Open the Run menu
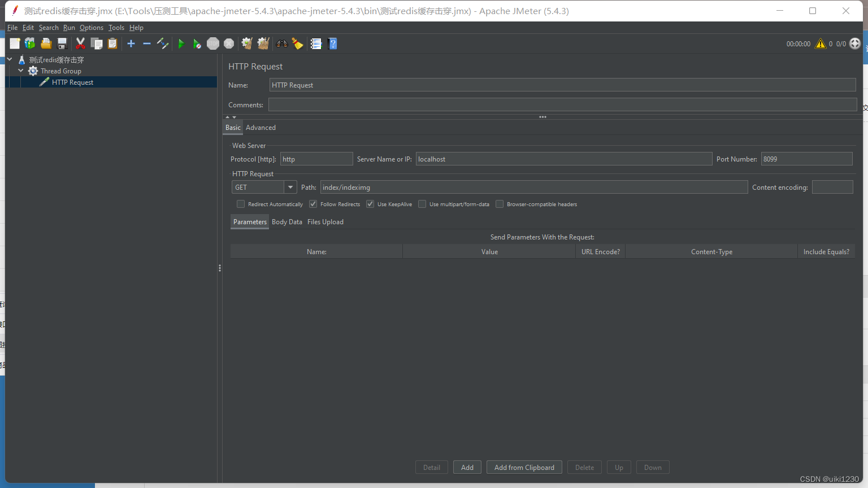Image resolution: width=868 pixels, height=488 pixels. [x=69, y=28]
